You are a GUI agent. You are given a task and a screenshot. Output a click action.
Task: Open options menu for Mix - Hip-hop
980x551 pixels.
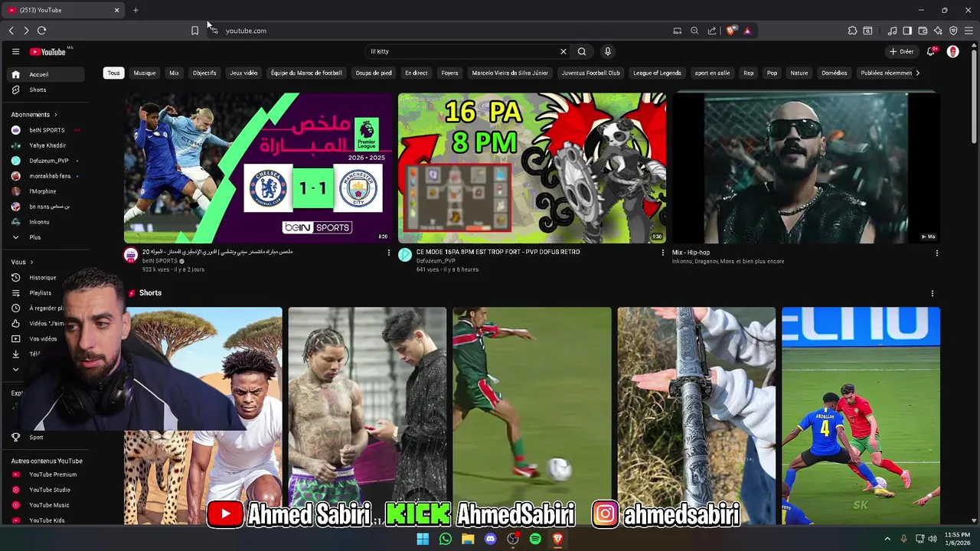pyautogui.click(x=936, y=253)
